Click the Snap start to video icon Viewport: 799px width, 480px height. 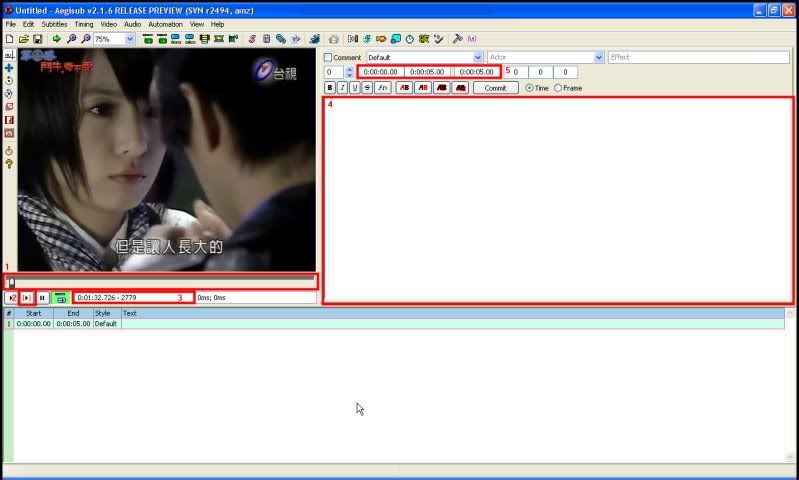(176, 39)
